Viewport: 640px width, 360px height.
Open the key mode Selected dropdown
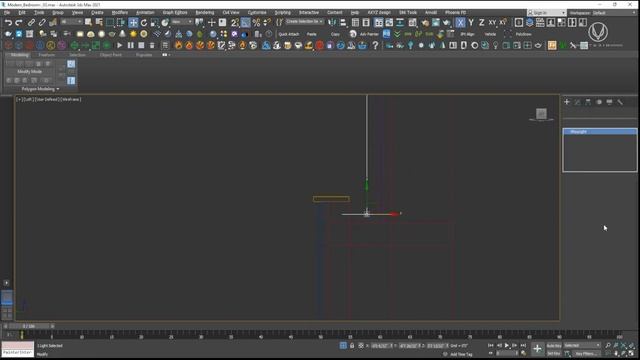click(582, 345)
